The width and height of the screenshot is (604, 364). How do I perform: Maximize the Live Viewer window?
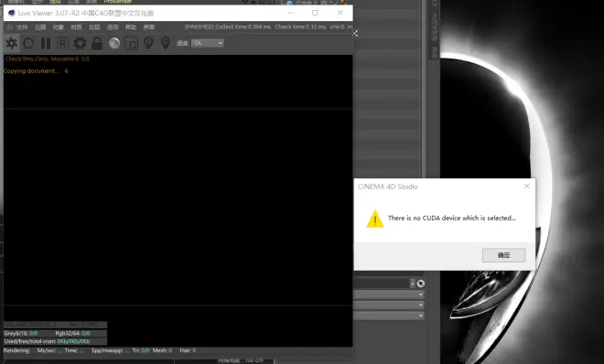point(315,13)
